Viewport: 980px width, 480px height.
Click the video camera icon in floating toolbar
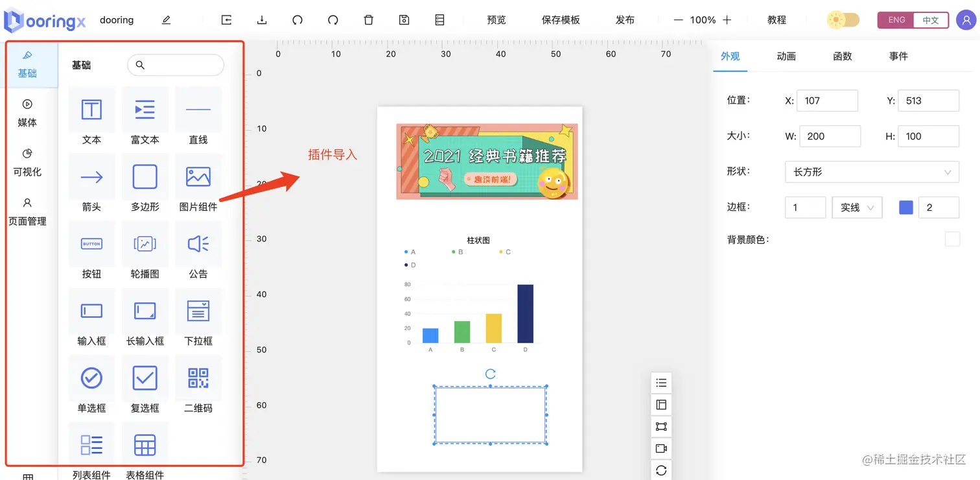(x=661, y=449)
